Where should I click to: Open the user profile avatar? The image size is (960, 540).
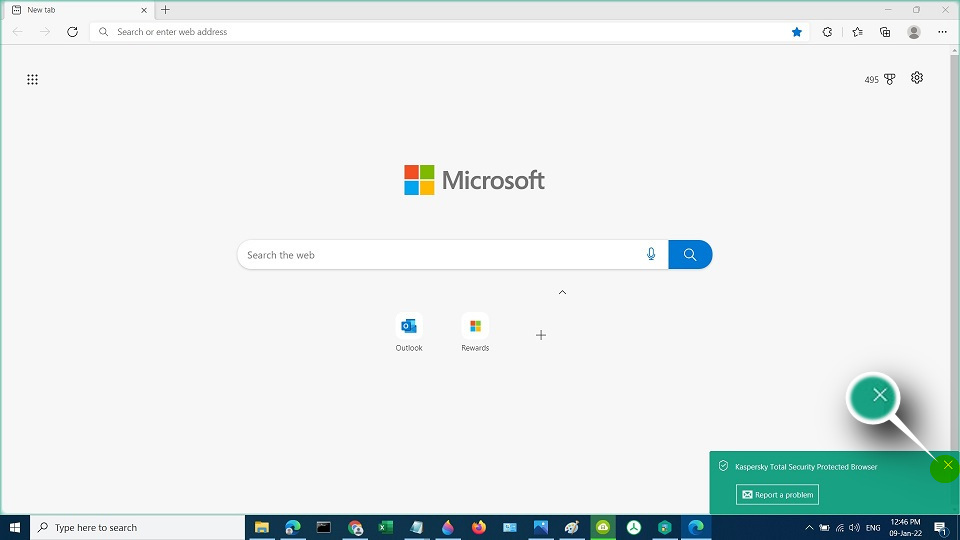coord(913,32)
